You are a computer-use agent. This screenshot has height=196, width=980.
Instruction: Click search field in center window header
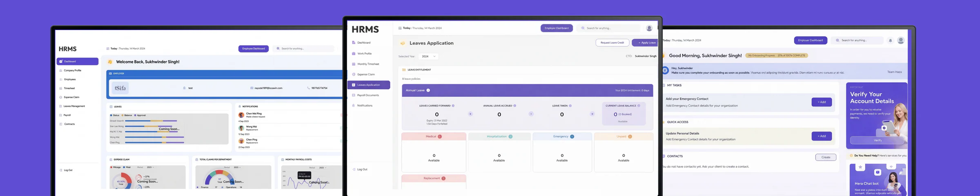click(x=609, y=28)
